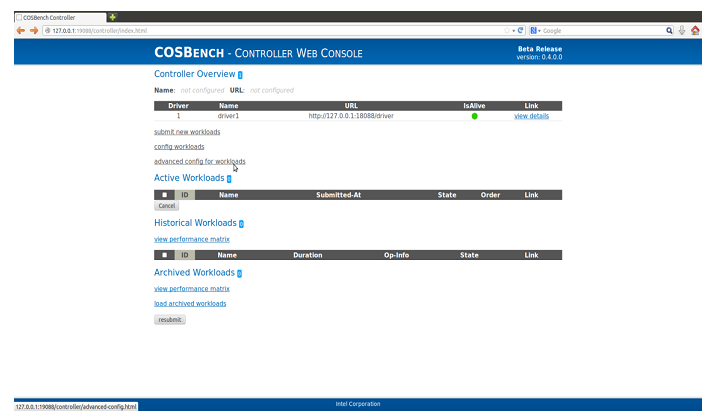
Task: Click the count badge next to Controller Overview
Action: pyautogui.click(x=240, y=75)
